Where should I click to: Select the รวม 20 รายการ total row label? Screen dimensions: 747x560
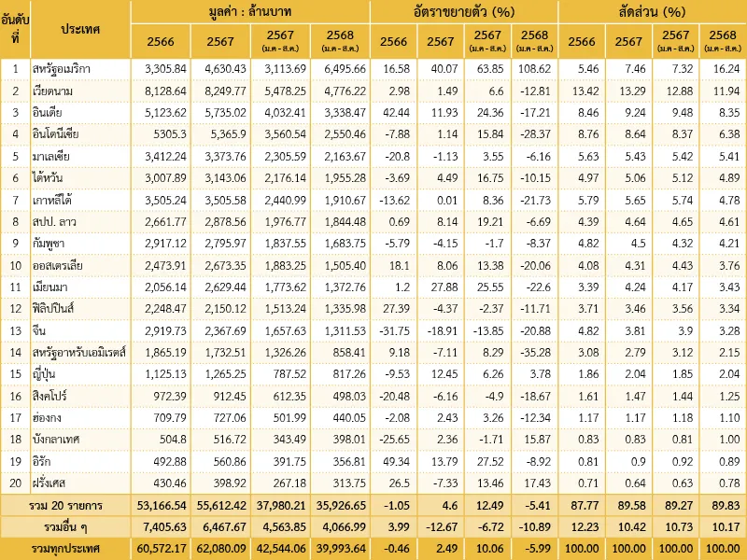[x=65, y=505]
